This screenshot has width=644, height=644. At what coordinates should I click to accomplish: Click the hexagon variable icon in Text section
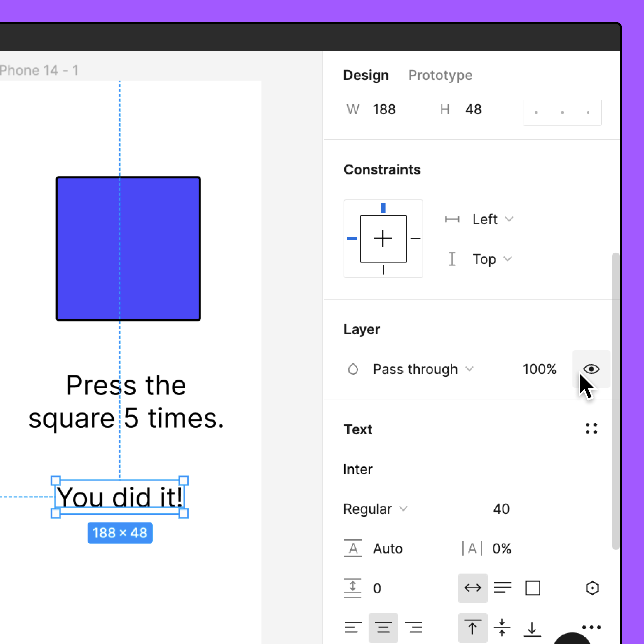[592, 588]
